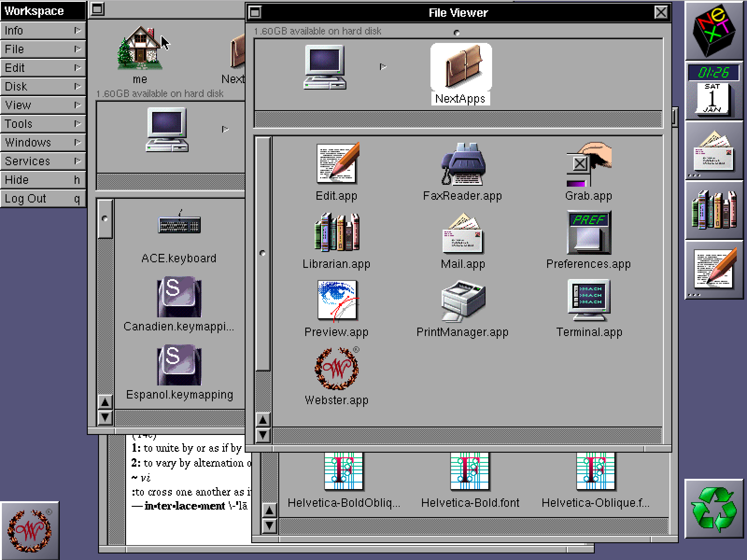747x560 pixels.
Task: Click scroll up arrow in keyboard files window
Action: [x=106, y=402]
